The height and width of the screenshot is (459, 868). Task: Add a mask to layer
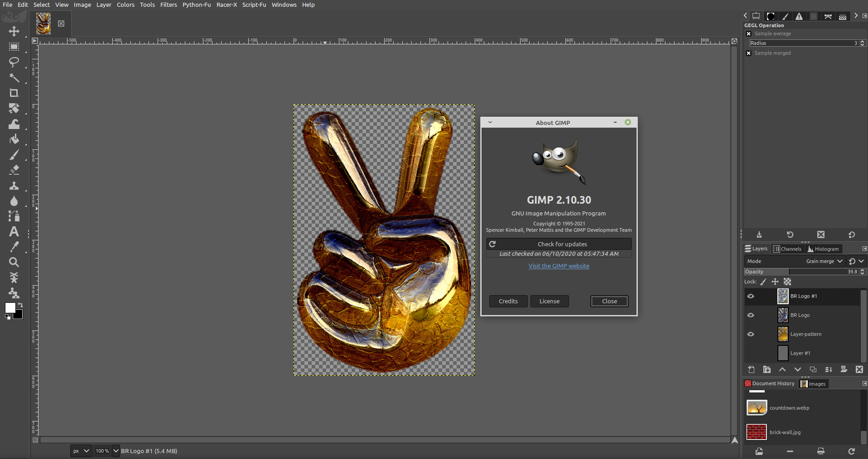pyautogui.click(x=844, y=369)
